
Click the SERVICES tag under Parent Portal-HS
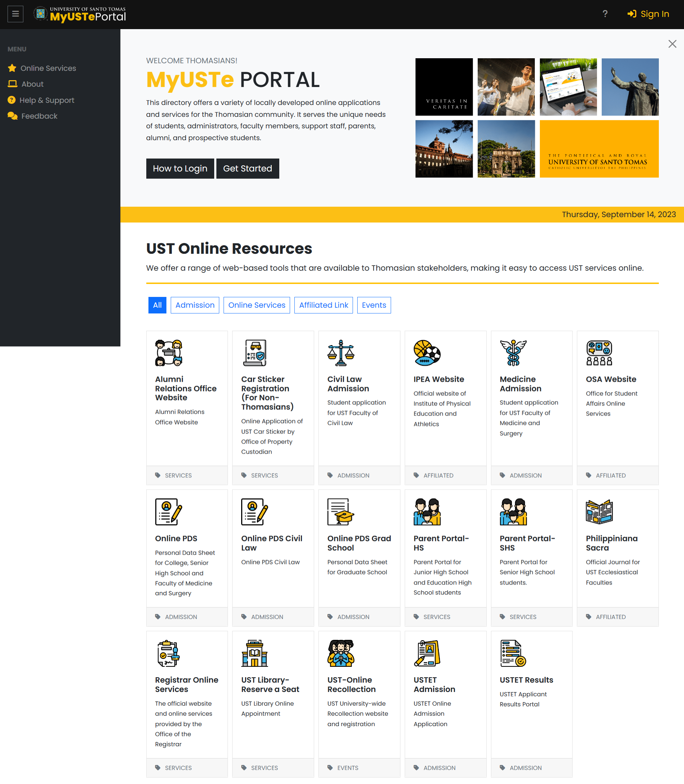437,617
